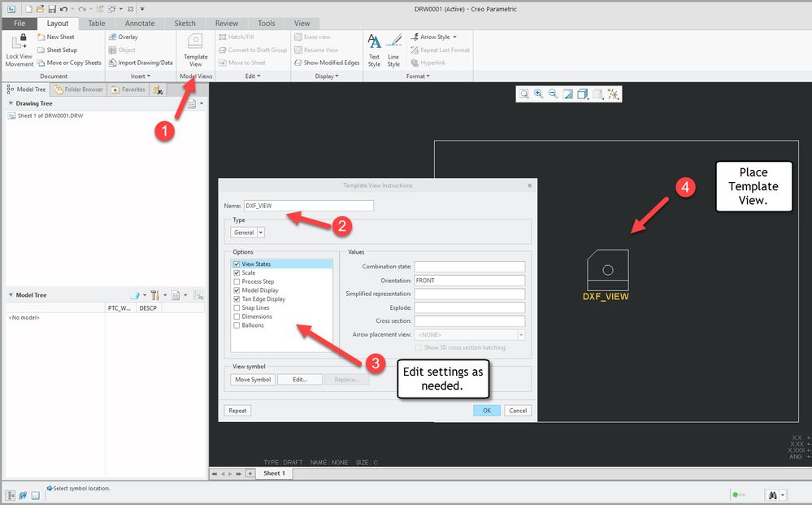Click the Model Tree show/hide icon with dropdown
This screenshot has height=505, width=812.
tap(137, 295)
